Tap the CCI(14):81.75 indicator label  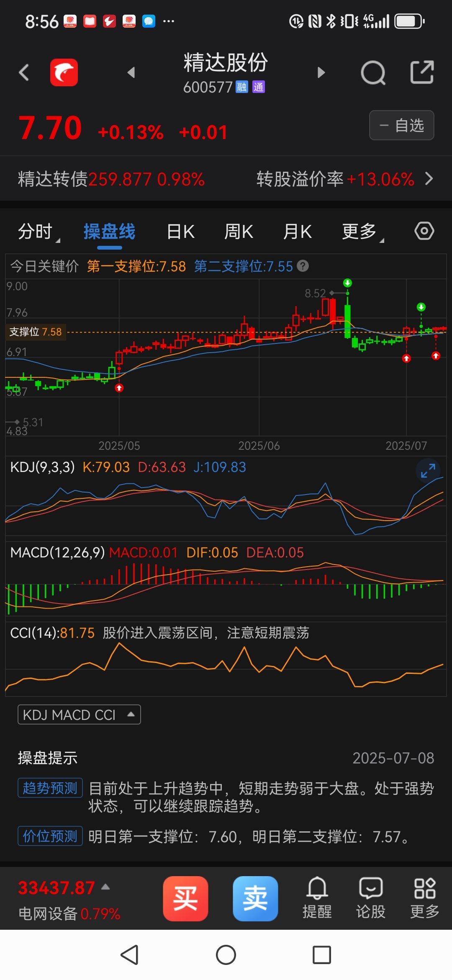pos(52,633)
